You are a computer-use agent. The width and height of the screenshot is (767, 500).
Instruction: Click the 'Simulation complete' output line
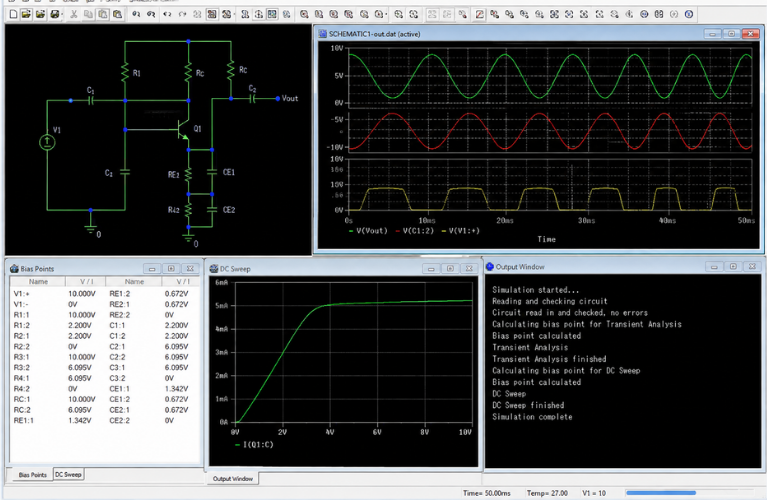532,417
